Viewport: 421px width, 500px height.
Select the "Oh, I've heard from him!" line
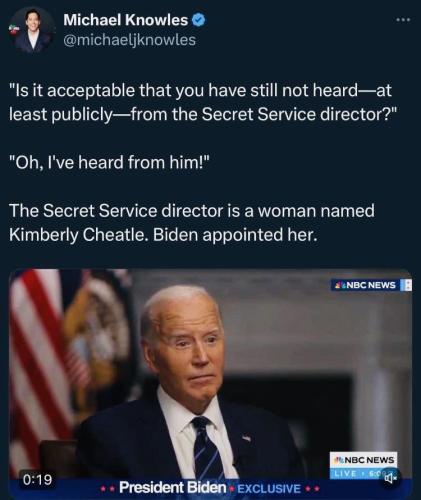(110, 163)
